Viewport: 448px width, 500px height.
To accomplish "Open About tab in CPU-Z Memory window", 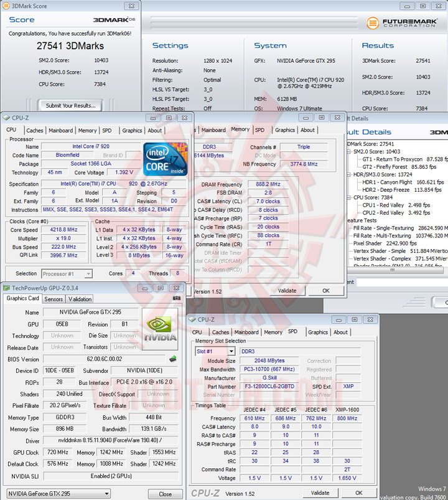I will [307, 130].
